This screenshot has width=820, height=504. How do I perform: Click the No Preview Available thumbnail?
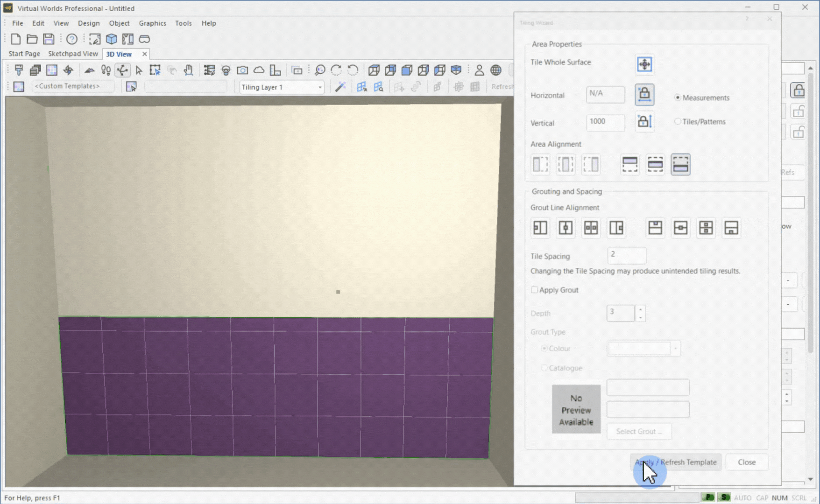pyautogui.click(x=576, y=409)
